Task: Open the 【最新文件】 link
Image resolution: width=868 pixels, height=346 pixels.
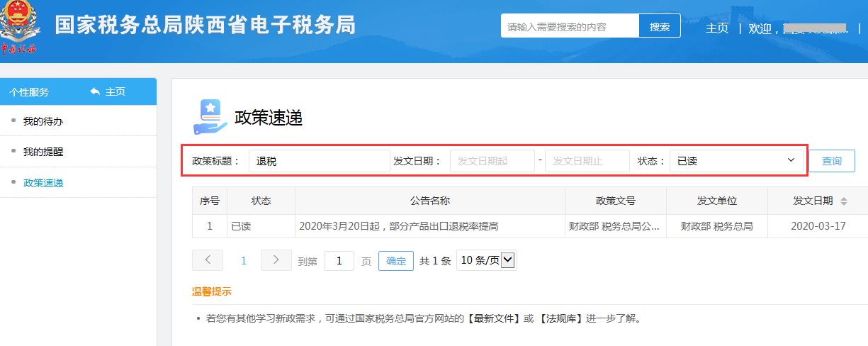Action: click(493, 318)
